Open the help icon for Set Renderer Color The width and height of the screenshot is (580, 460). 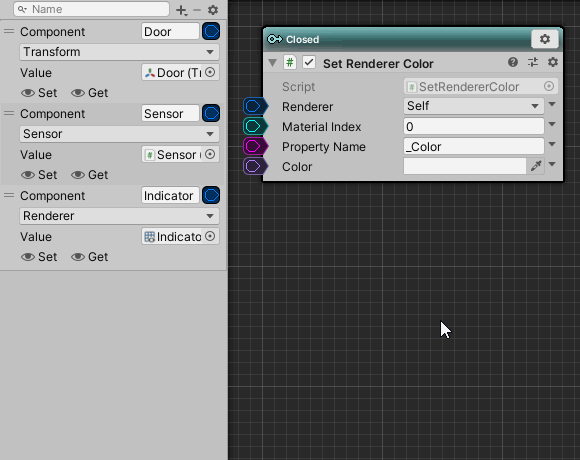513,62
